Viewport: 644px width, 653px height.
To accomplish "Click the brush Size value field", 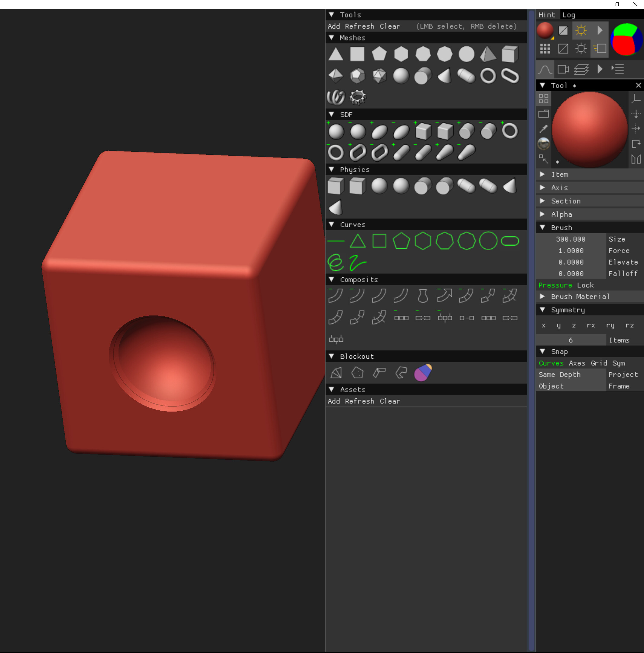I will (571, 239).
